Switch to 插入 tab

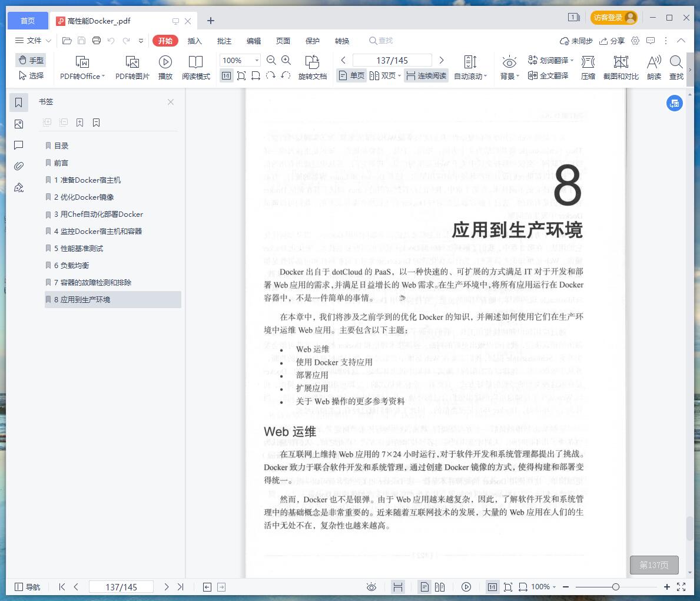click(195, 41)
